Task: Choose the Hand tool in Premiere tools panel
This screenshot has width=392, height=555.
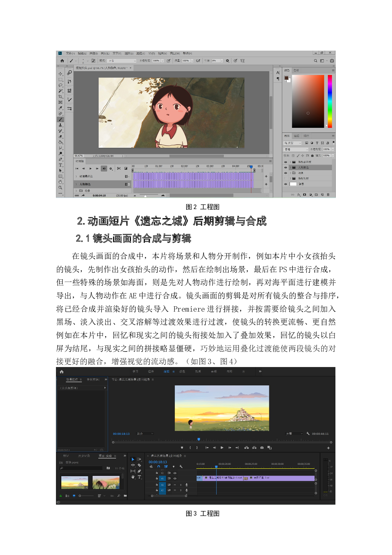Action: point(133,477)
